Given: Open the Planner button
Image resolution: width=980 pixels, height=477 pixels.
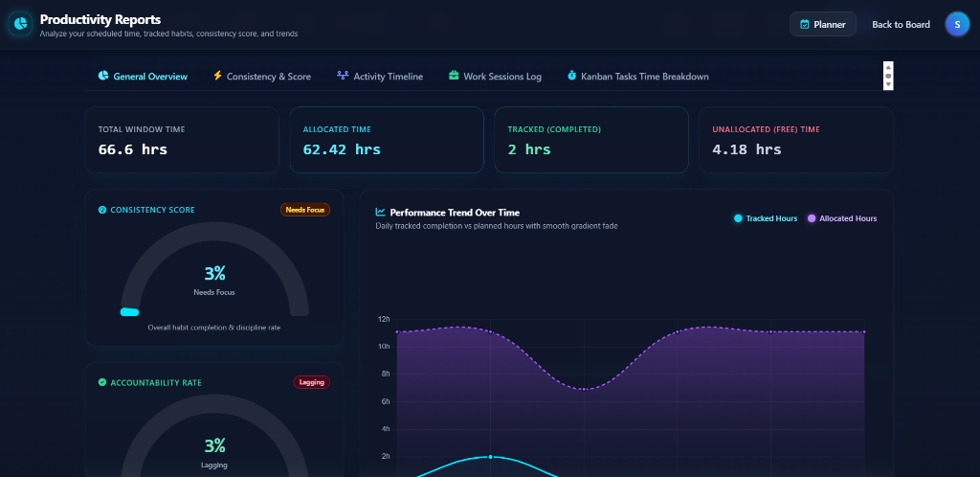Looking at the screenshot, I should (x=822, y=24).
